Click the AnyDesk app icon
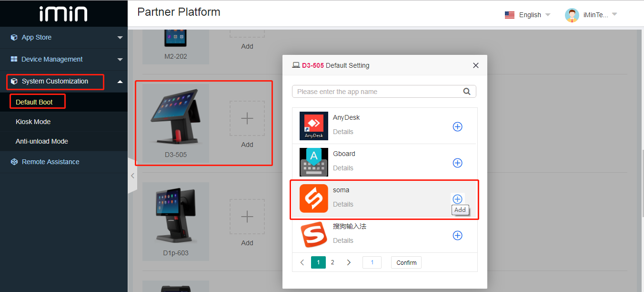Viewport: 644px width, 292px height. pyautogui.click(x=314, y=126)
